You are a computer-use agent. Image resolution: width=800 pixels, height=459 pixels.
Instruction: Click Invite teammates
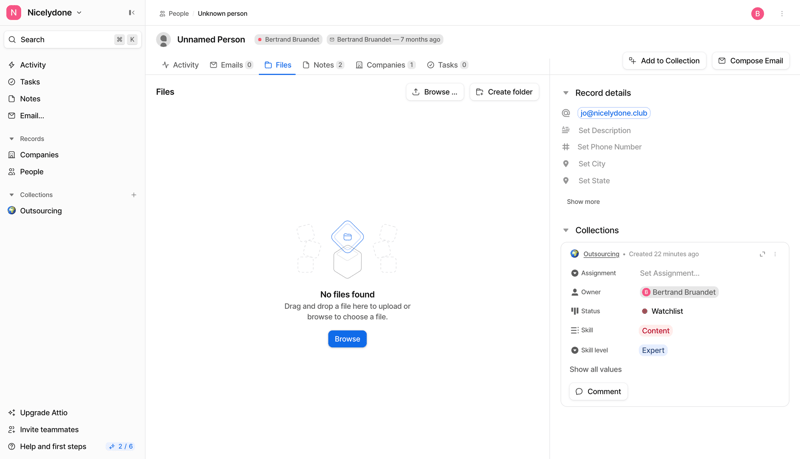(x=49, y=429)
